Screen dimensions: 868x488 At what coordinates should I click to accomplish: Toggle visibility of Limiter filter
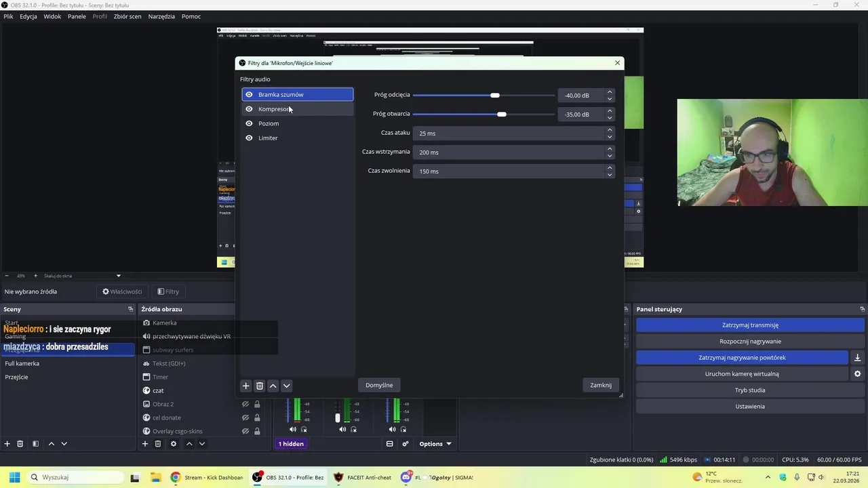tap(249, 138)
